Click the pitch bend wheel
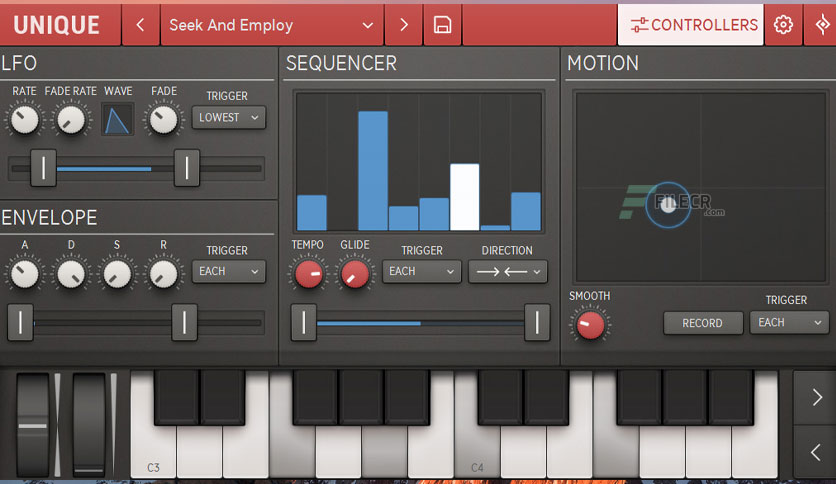 point(33,425)
